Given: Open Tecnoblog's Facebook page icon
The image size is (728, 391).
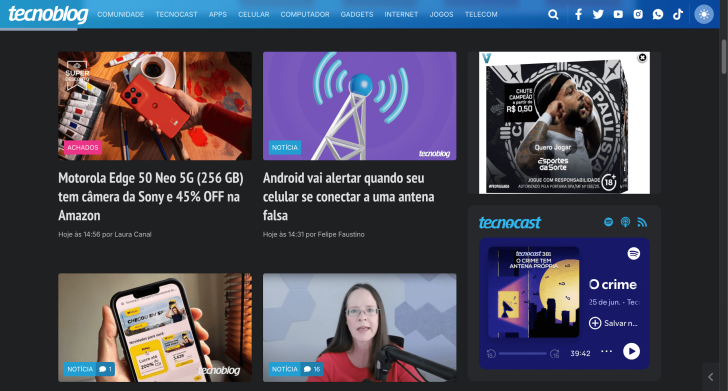Looking at the screenshot, I should pos(578,14).
